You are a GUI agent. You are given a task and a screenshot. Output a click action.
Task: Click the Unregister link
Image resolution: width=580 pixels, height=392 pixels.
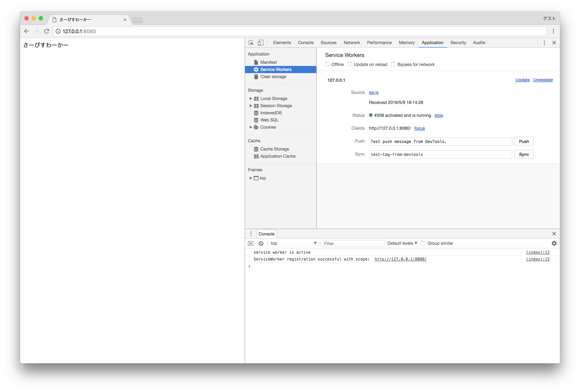543,80
